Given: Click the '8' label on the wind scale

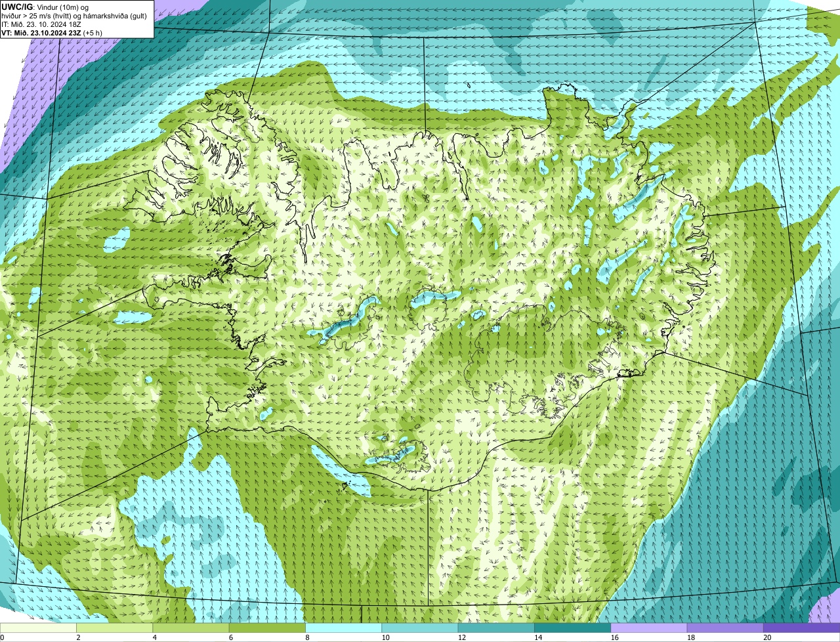Looking at the screenshot, I should coord(307,637).
